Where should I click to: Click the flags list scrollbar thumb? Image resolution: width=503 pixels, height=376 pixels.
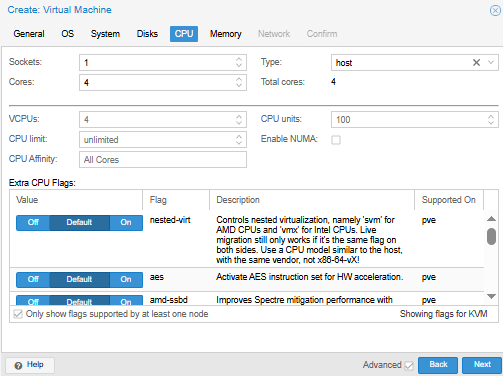491,236
